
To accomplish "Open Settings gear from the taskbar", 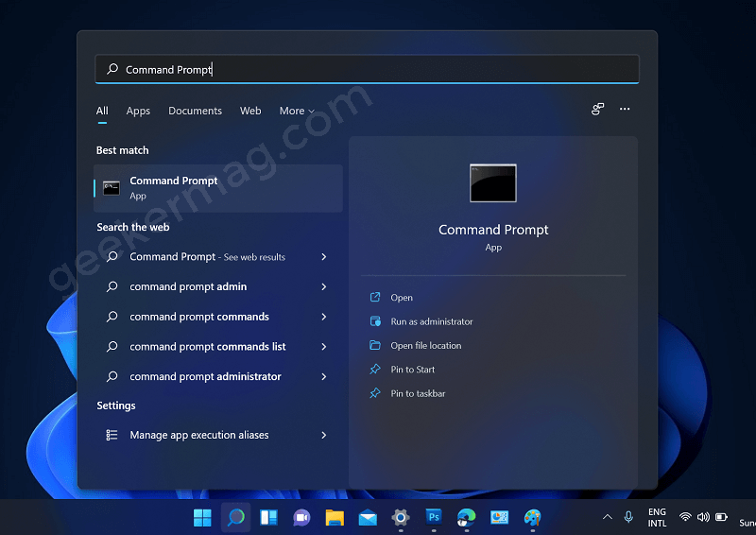I will tap(401, 518).
